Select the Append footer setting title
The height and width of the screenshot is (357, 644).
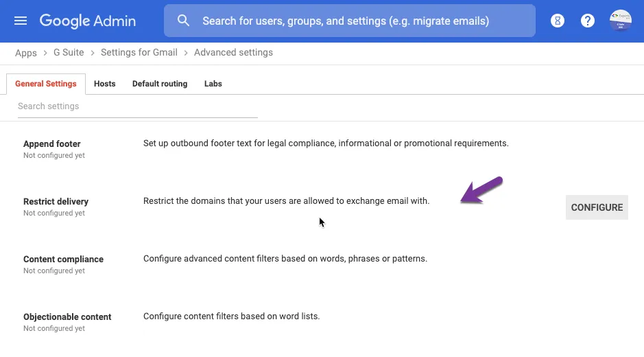point(51,144)
